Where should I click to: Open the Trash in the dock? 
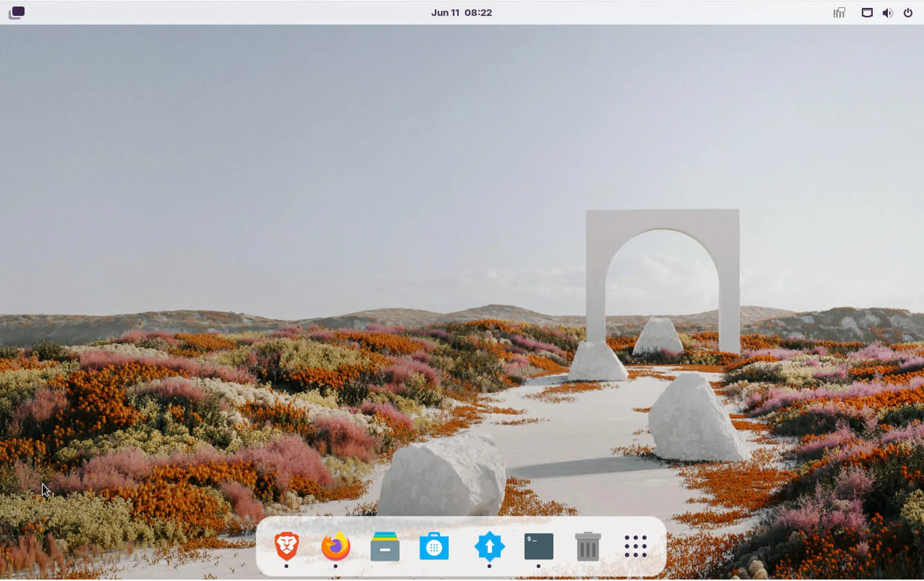tap(588, 546)
